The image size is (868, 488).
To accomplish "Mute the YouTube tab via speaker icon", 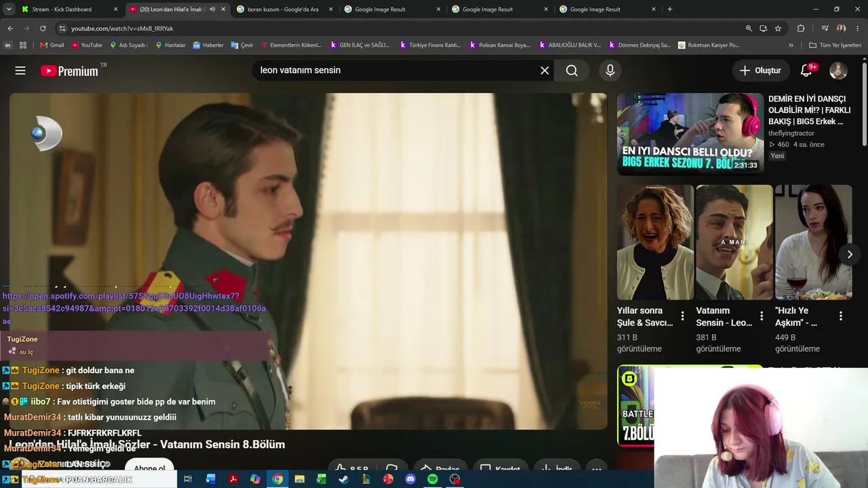I will [212, 9].
